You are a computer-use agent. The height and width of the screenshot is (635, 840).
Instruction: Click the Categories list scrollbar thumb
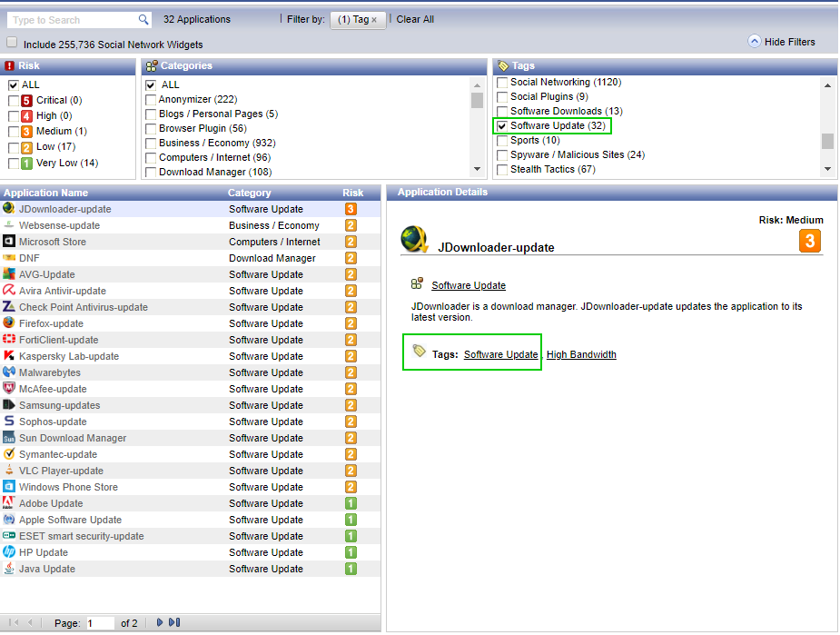click(x=477, y=101)
